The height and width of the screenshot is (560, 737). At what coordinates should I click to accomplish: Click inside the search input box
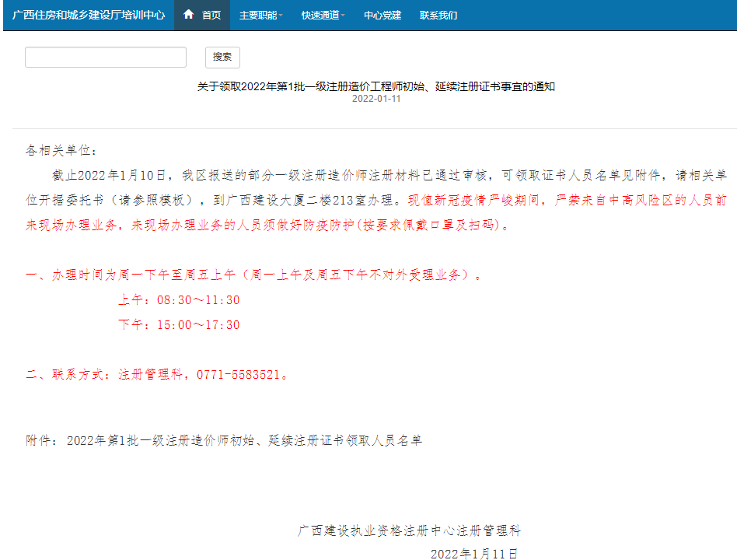pyautogui.click(x=105, y=57)
